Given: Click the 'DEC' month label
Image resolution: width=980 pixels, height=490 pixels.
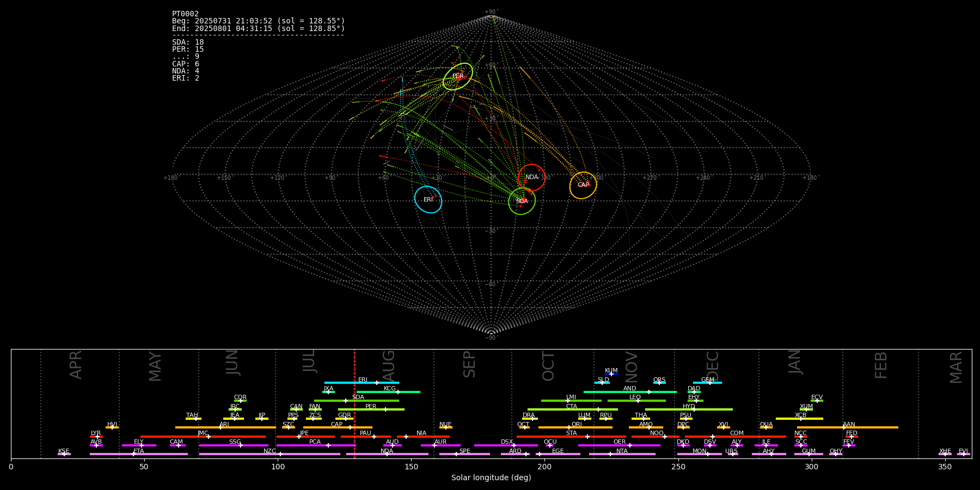Looking at the screenshot, I should [713, 366].
